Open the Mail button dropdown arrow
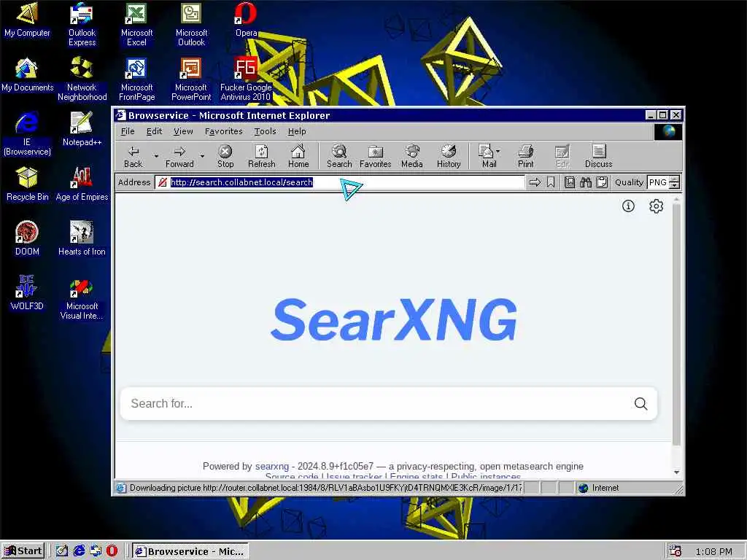Screen dimensions: 747x560 coord(498,152)
